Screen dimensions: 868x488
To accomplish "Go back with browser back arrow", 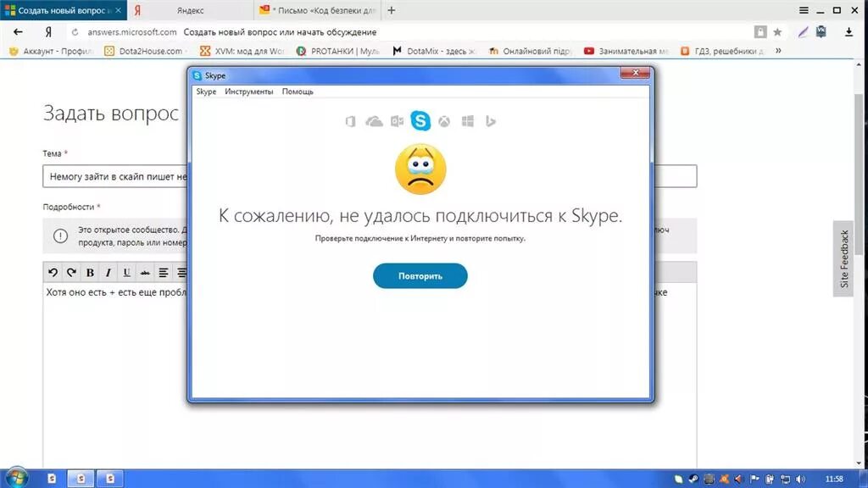I will (18, 32).
